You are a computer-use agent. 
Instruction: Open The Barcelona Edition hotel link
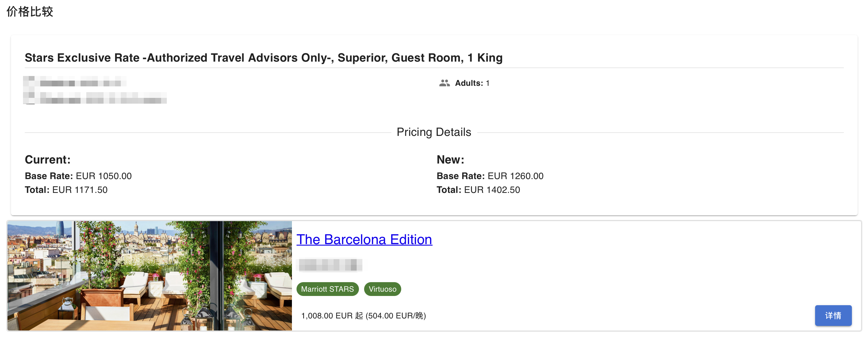[364, 240]
